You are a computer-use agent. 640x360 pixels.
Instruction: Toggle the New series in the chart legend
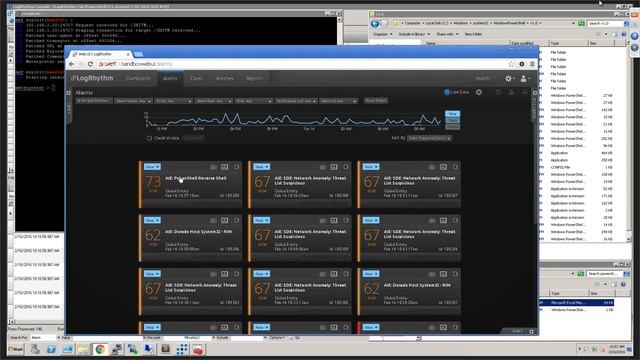pyautogui.click(x=452, y=114)
